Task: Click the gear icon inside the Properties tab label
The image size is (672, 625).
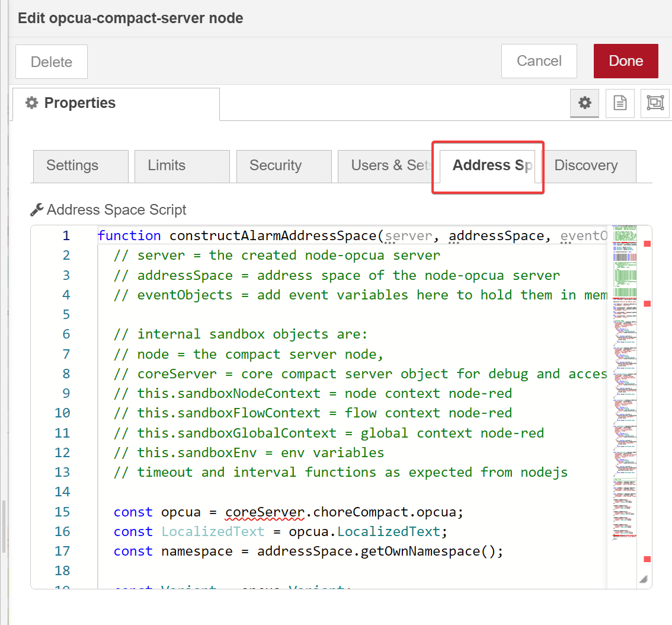Action: click(x=31, y=103)
